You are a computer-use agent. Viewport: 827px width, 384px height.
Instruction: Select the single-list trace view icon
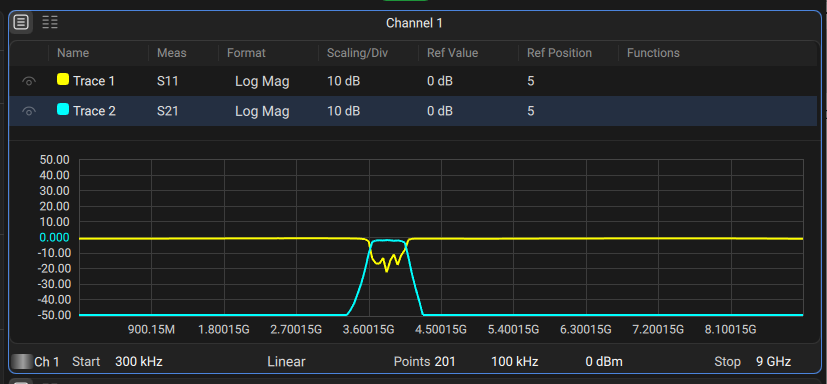(x=21, y=22)
